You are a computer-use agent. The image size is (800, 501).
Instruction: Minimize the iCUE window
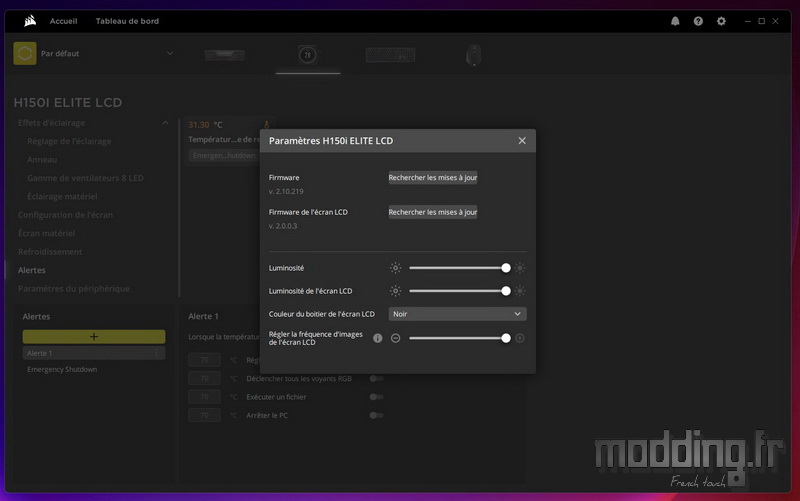747,21
